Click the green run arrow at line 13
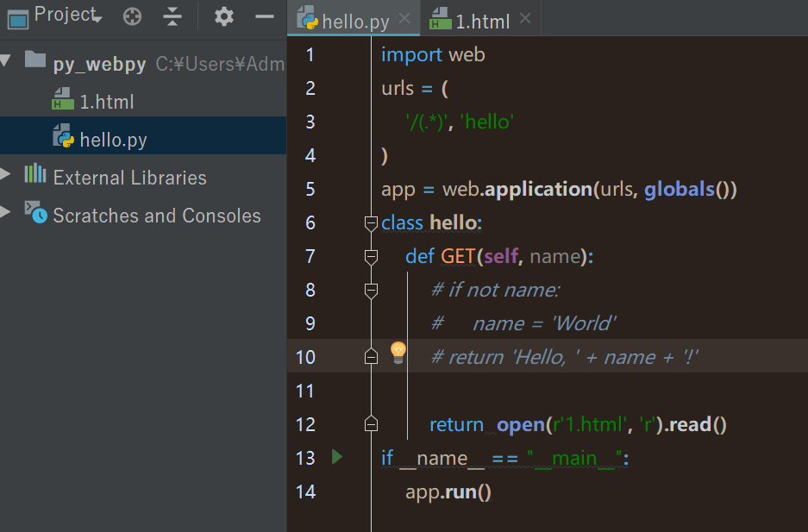Screen dimensions: 808x532 point(337,457)
